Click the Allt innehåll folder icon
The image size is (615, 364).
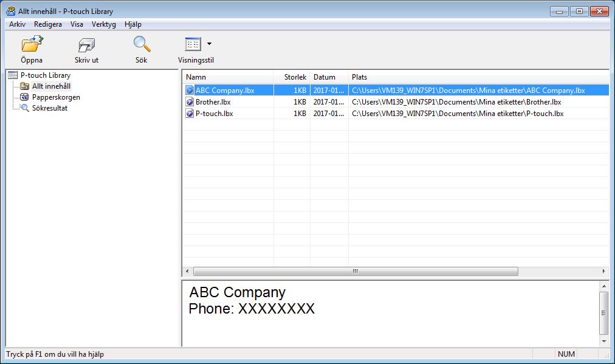click(24, 86)
